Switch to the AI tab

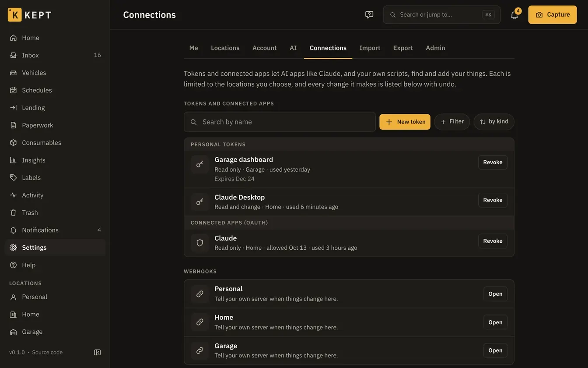tap(293, 48)
